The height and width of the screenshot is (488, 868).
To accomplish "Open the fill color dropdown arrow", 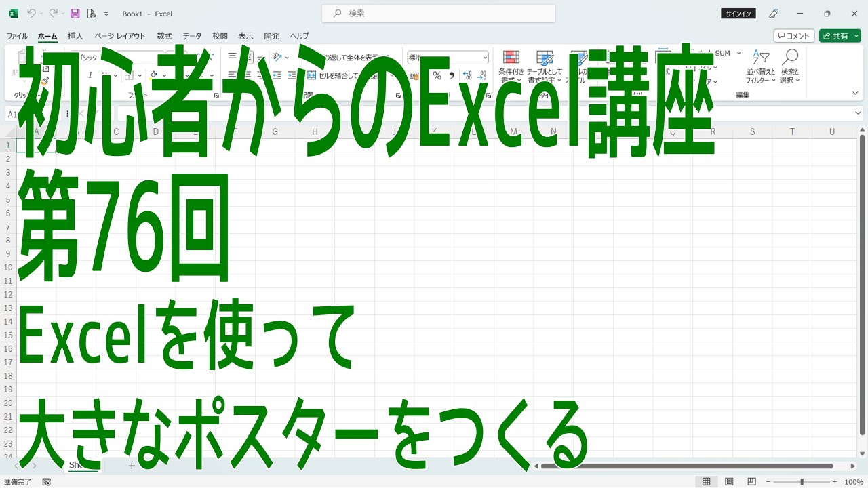I will [164, 75].
